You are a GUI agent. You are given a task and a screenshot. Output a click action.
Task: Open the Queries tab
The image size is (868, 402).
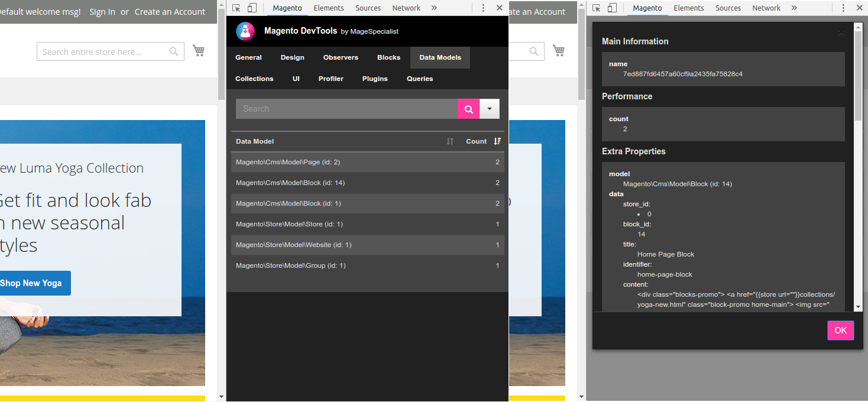point(420,79)
